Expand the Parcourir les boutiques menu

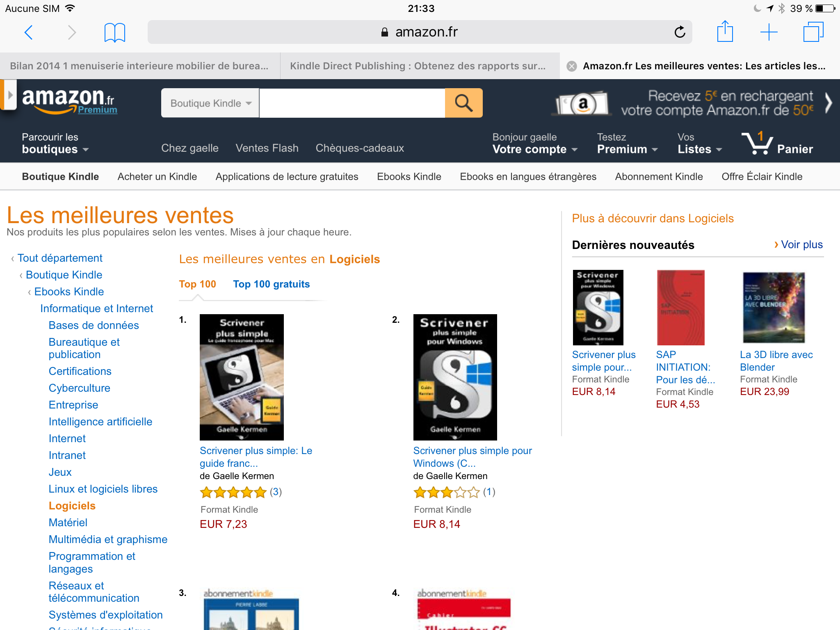coord(55,143)
